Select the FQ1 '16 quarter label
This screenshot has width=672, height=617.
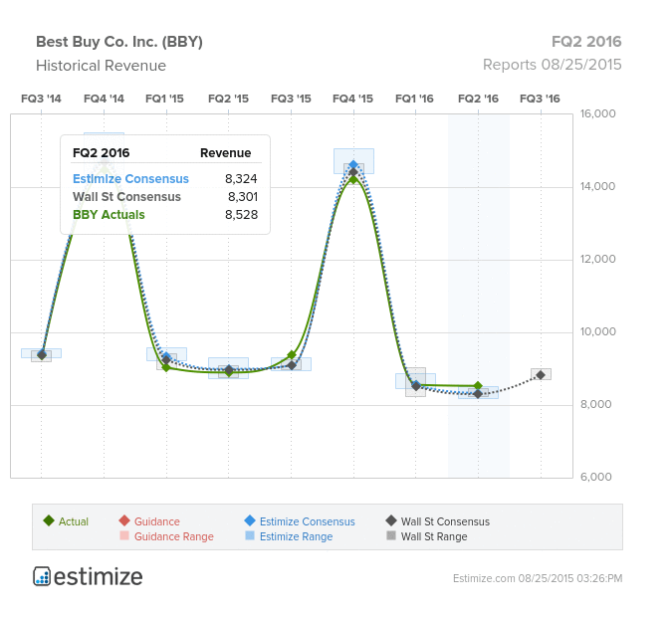pos(414,99)
